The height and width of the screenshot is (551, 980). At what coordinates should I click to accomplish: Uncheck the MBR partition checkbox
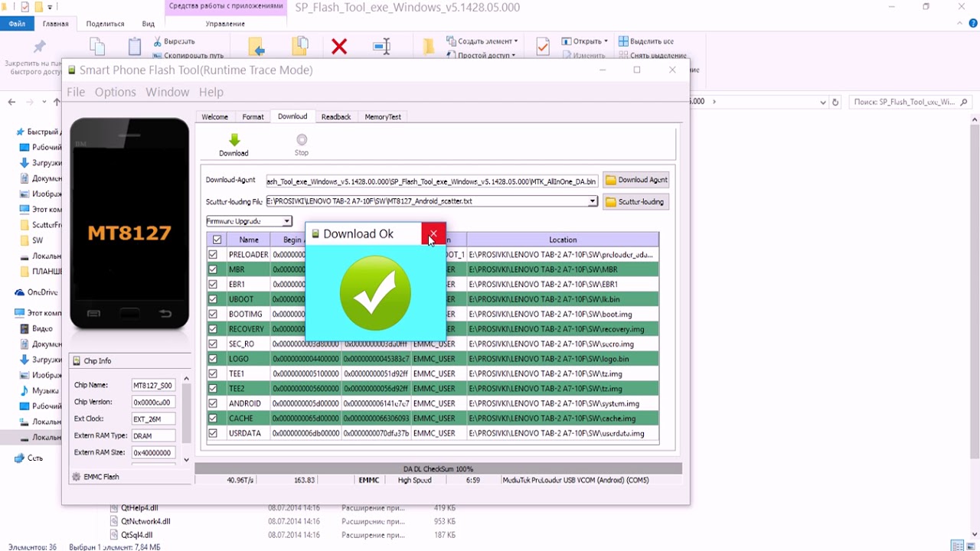[x=213, y=269]
